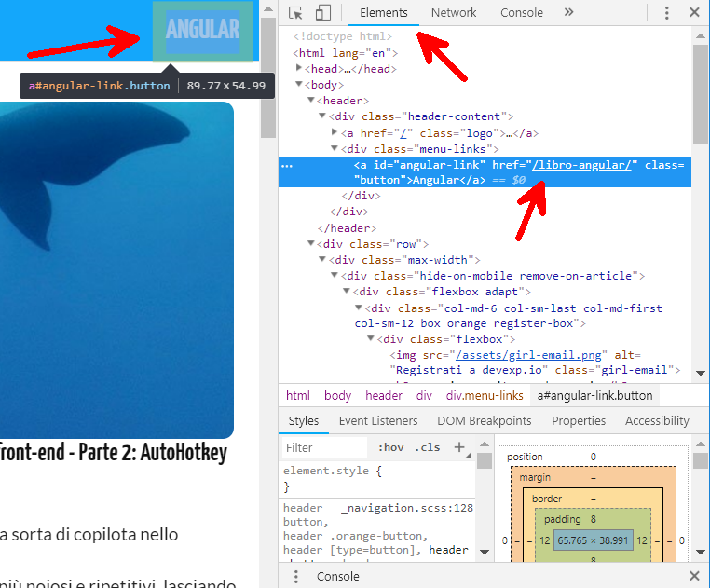Select div.menu-links breadcrumb
710x588 pixels.
pyautogui.click(x=485, y=396)
